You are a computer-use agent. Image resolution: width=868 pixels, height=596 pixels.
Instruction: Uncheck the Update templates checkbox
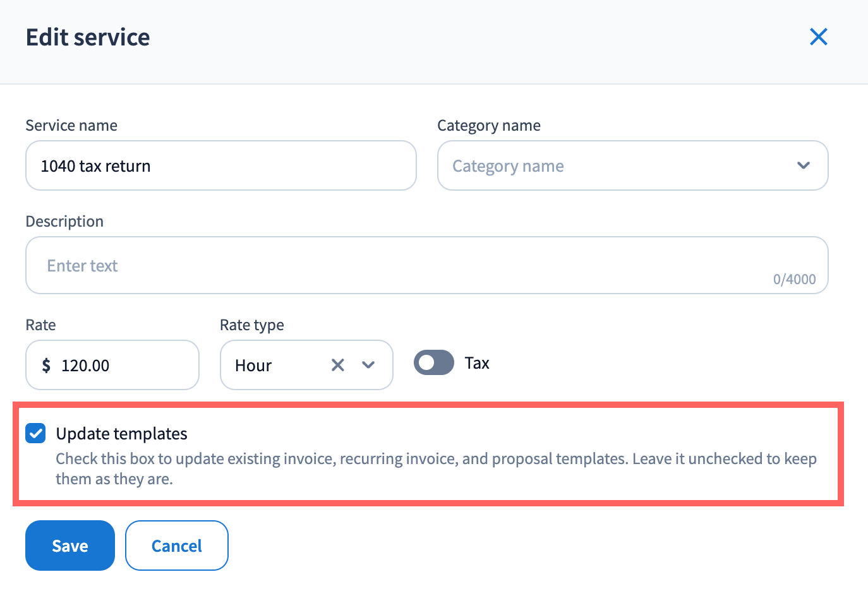35,434
